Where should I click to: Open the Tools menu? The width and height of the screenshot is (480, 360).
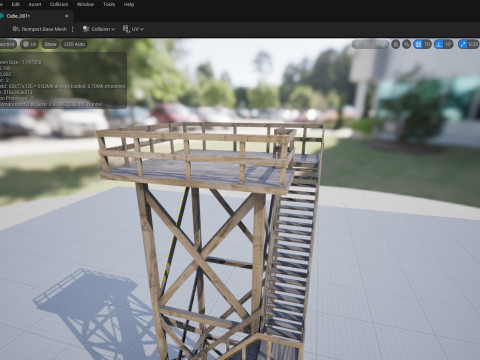[109, 4]
